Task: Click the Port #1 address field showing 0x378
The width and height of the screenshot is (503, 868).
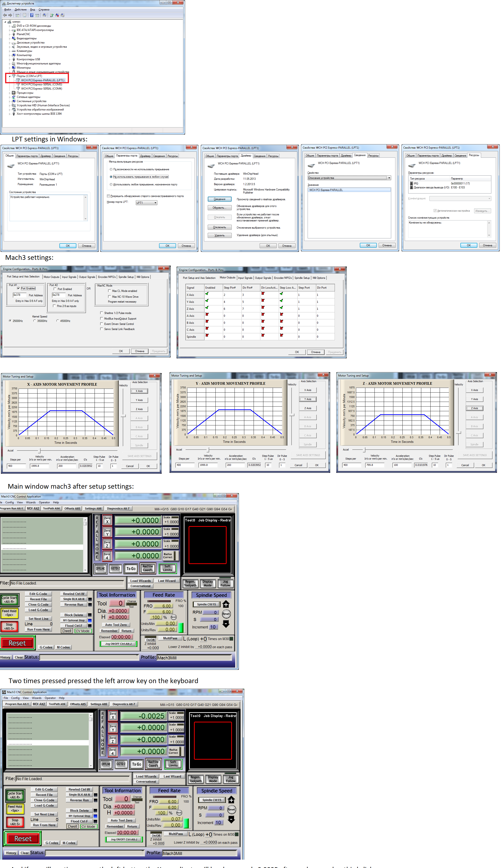Action: 20,295
